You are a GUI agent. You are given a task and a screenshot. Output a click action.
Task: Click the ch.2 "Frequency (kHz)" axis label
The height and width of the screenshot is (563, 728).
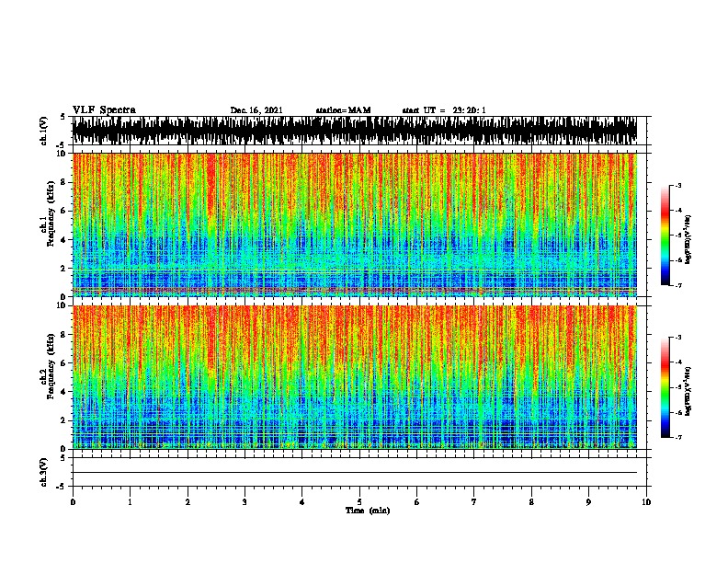click(51, 366)
